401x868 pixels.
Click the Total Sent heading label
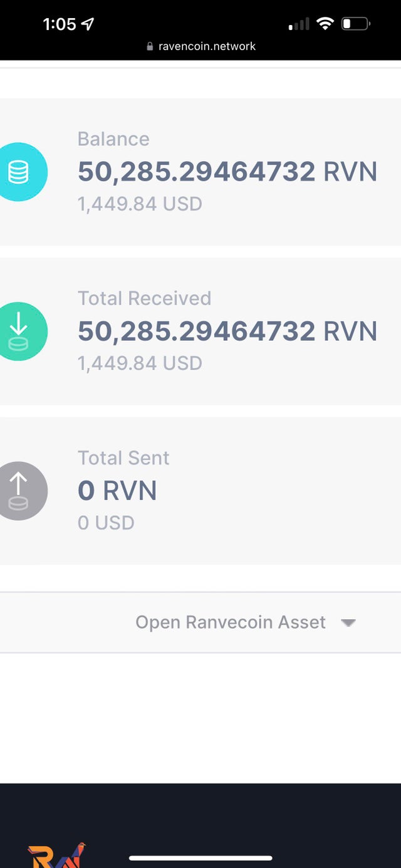click(123, 458)
